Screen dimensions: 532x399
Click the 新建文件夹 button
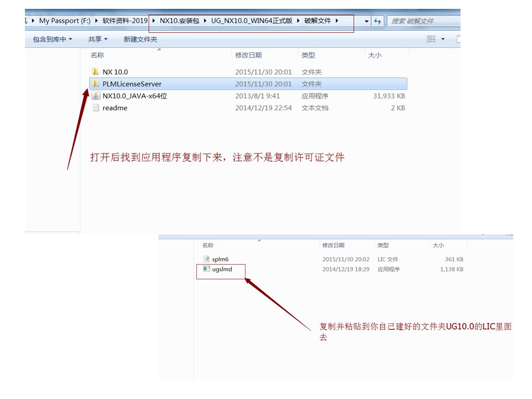pyautogui.click(x=140, y=39)
